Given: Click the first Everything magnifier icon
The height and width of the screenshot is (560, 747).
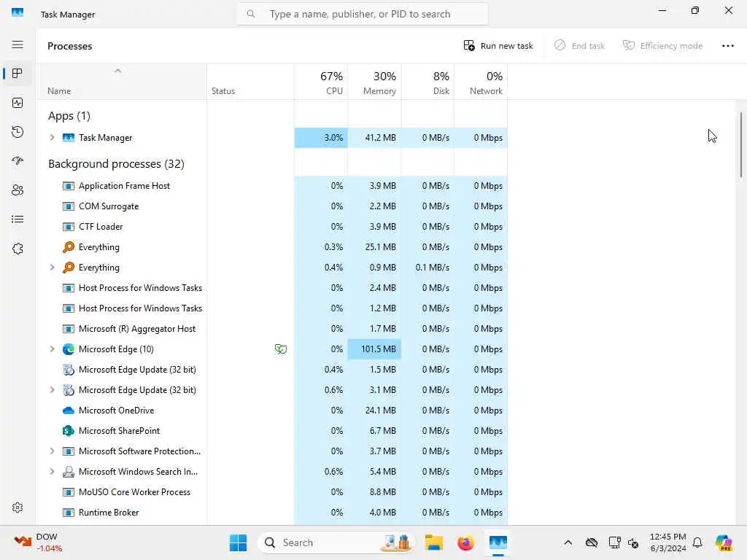Looking at the screenshot, I should point(69,247).
